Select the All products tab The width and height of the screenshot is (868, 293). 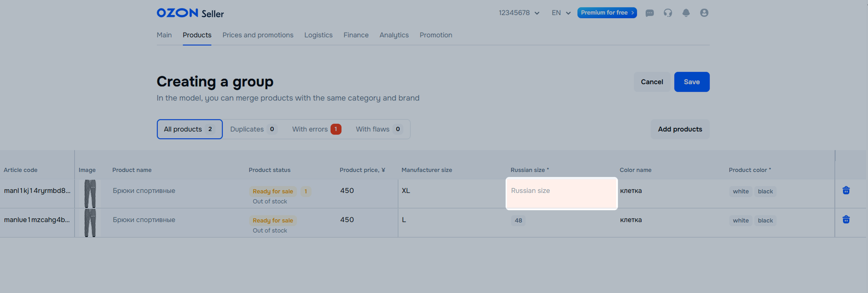[x=189, y=129]
